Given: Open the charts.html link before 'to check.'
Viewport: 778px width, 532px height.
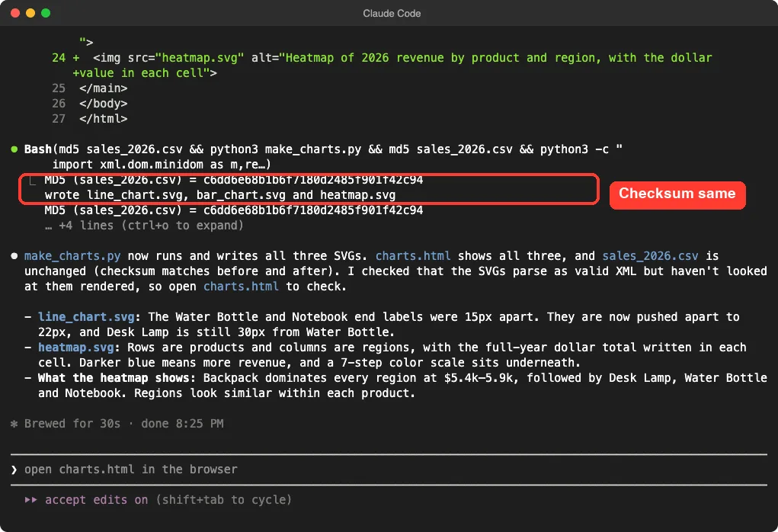Looking at the screenshot, I should (x=241, y=287).
